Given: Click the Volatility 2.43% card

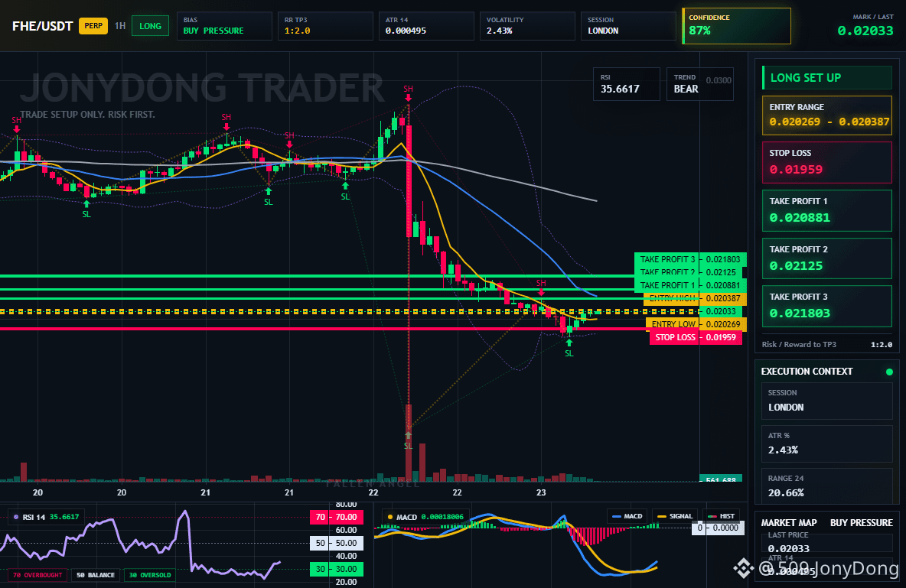Looking at the screenshot, I should 527,26.
